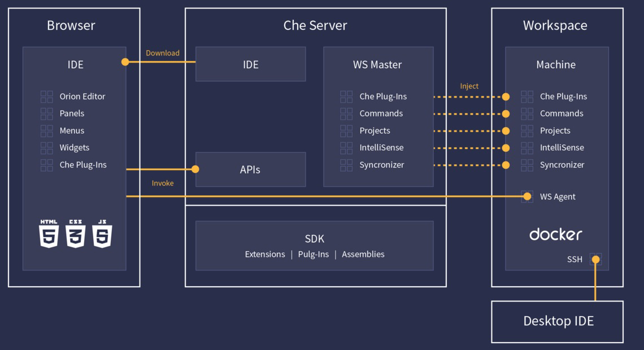644x350 pixels.
Task: Click the WS Agent node icon
Action: coord(527,196)
